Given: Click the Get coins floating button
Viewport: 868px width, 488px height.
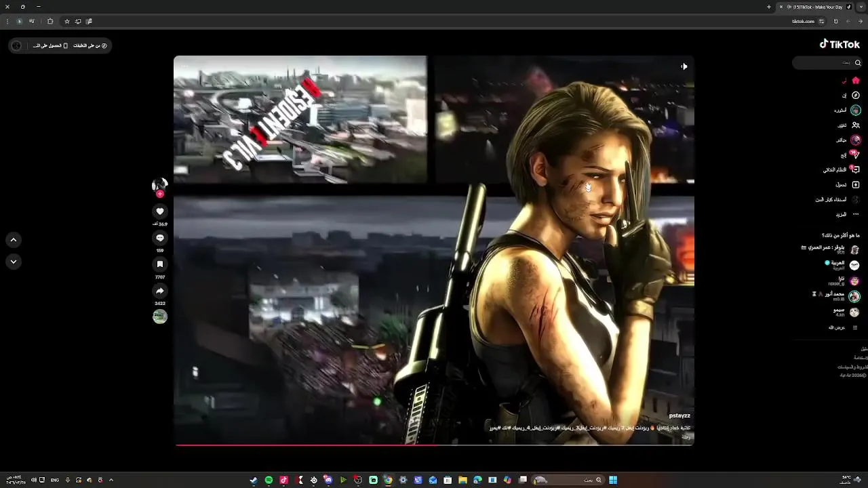Looking at the screenshot, I should tap(90, 45).
